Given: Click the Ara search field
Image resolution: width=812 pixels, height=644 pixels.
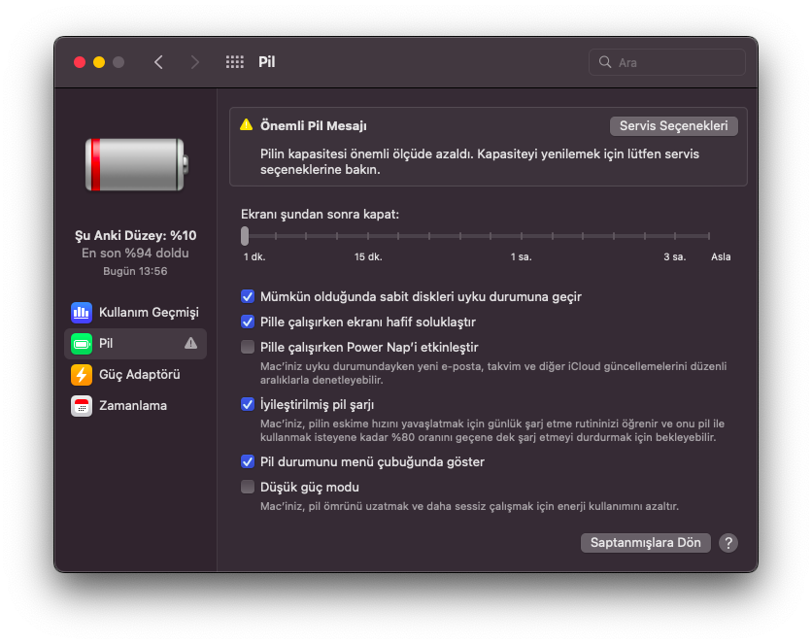Looking at the screenshot, I should 677,62.
